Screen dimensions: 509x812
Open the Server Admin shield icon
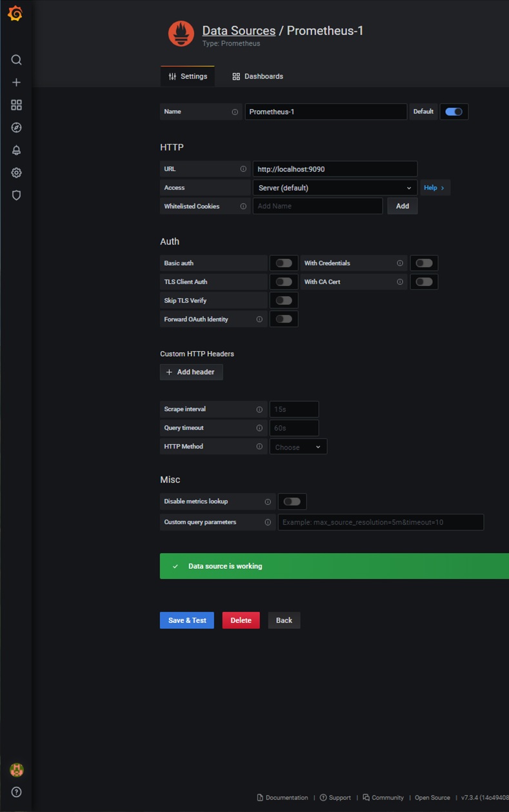coord(17,195)
